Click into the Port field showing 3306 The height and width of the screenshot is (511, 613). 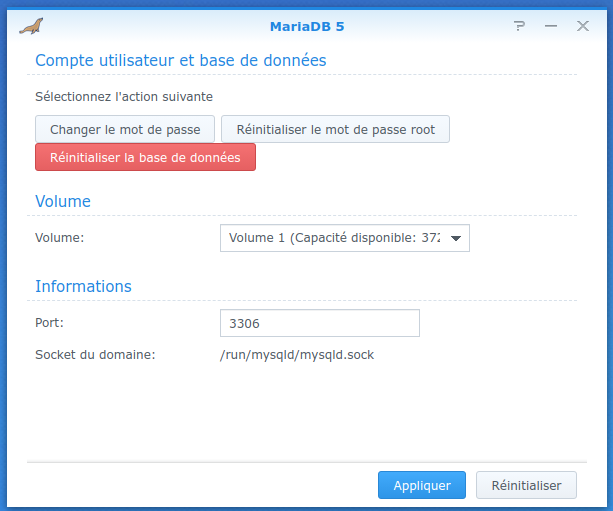click(319, 323)
